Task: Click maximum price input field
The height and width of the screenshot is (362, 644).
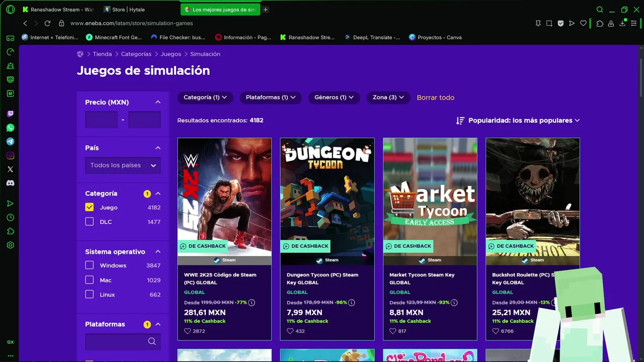Action: 144,120
